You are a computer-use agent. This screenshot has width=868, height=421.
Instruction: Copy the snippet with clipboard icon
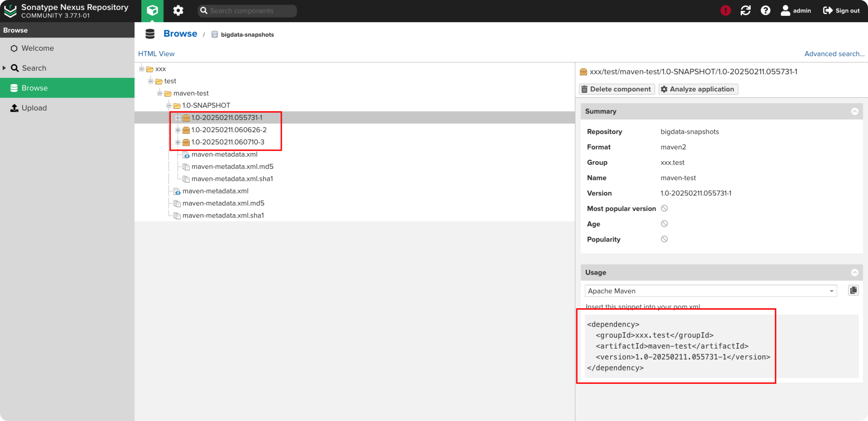point(854,291)
